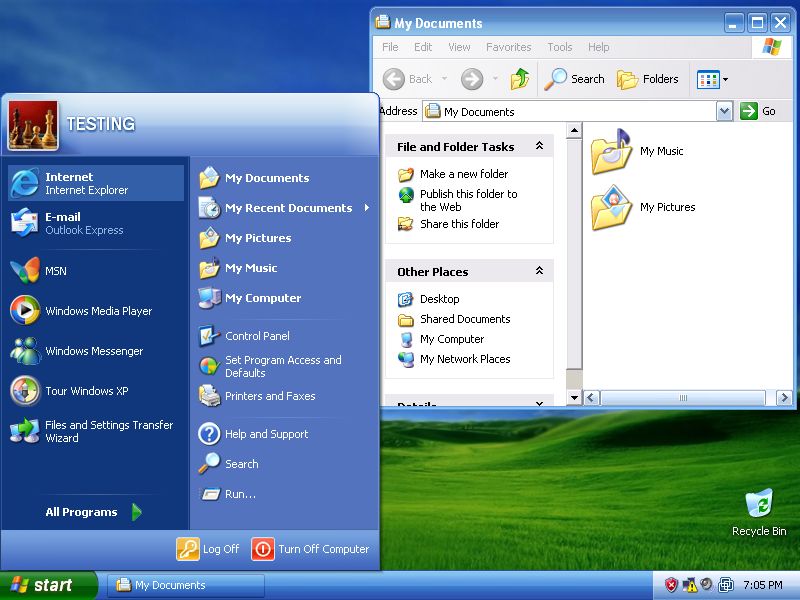Open the Run dialog
Viewport: 800px width, 600px height.
285,494
